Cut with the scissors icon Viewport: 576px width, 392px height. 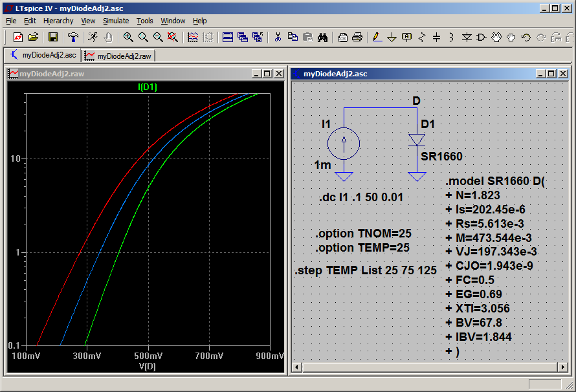(278, 37)
